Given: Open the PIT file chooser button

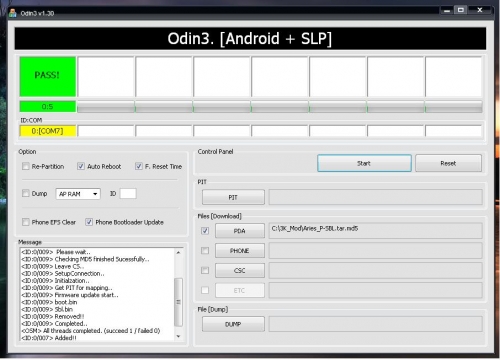Looking at the screenshot, I should click(x=233, y=197).
